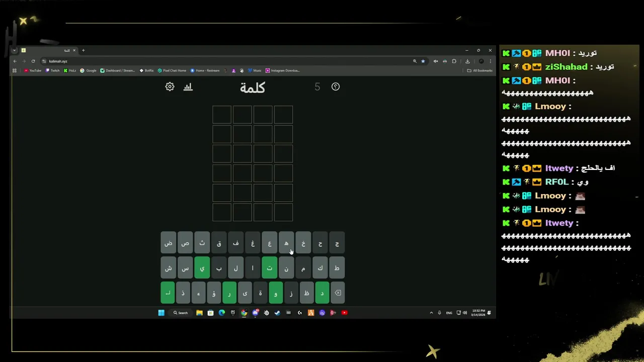This screenshot has height=362, width=644.
Task: Open the Twitch bookmark
Action: point(53,70)
